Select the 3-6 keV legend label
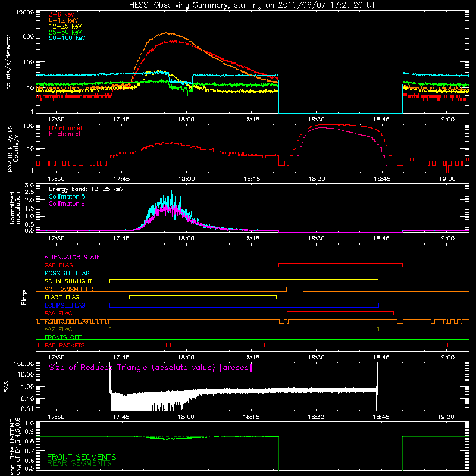Screen dimensions: 476x476 pos(61,14)
